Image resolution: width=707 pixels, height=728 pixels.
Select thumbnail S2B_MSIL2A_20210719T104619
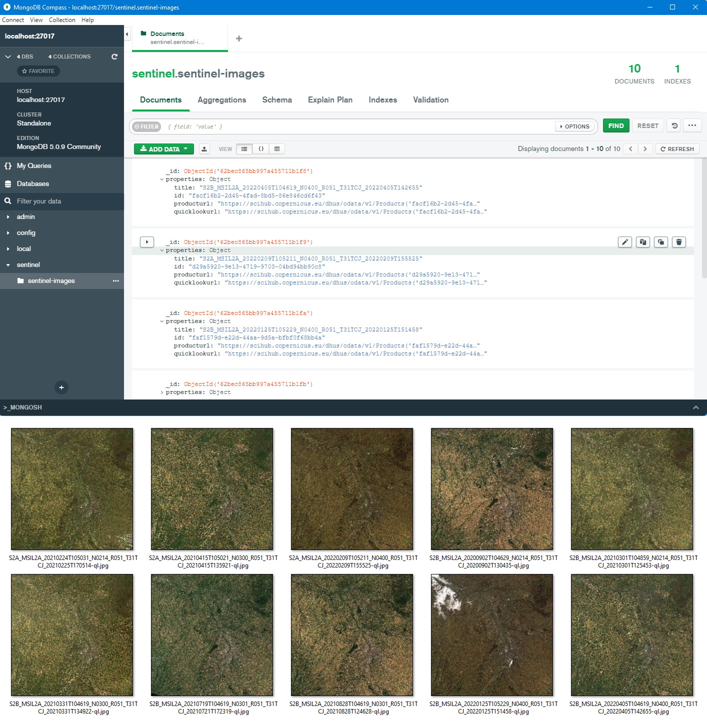[212, 635]
